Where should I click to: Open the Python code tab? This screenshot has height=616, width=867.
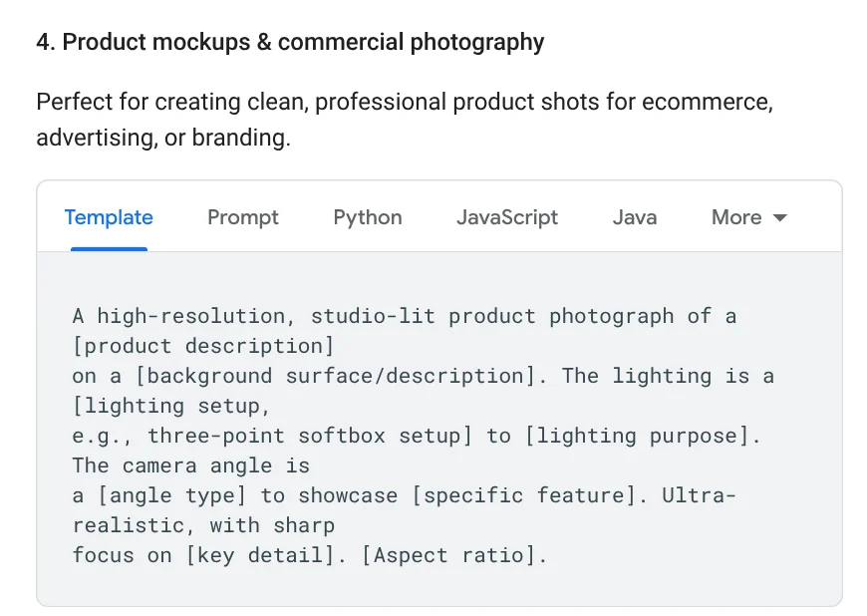[368, 217]
